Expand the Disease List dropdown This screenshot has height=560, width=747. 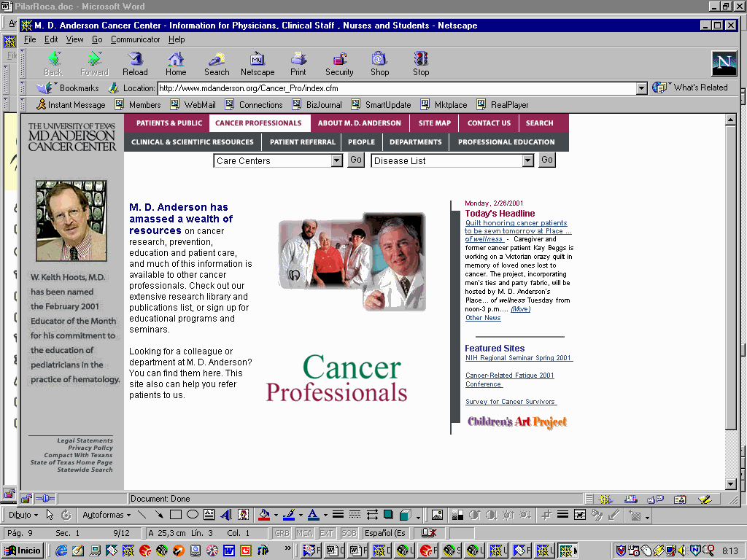pos(528,161)
